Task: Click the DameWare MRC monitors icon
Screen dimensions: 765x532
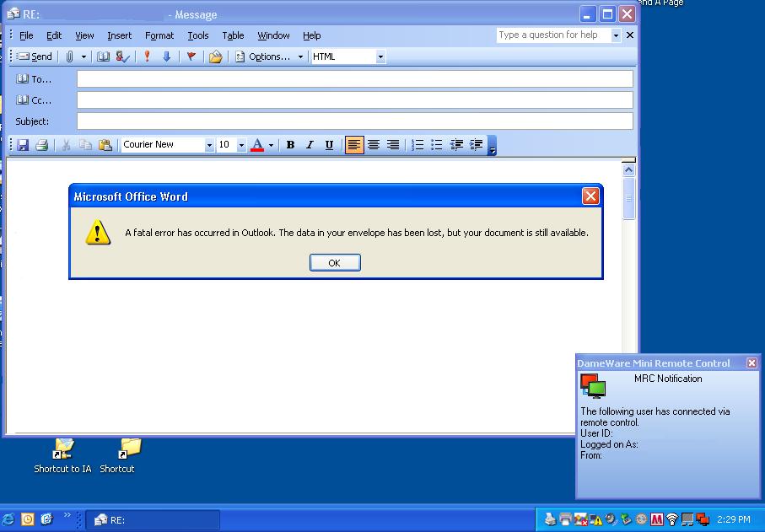Action: tap(593, 385)
